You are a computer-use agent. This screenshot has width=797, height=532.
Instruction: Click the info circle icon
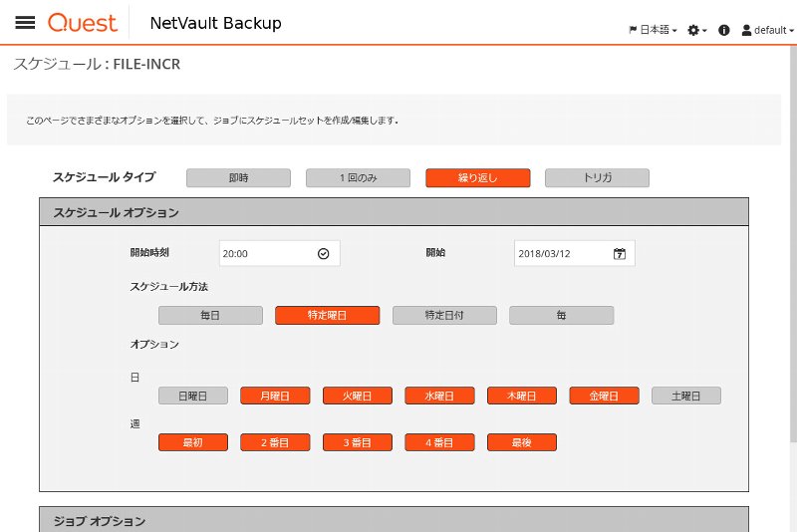724,30
